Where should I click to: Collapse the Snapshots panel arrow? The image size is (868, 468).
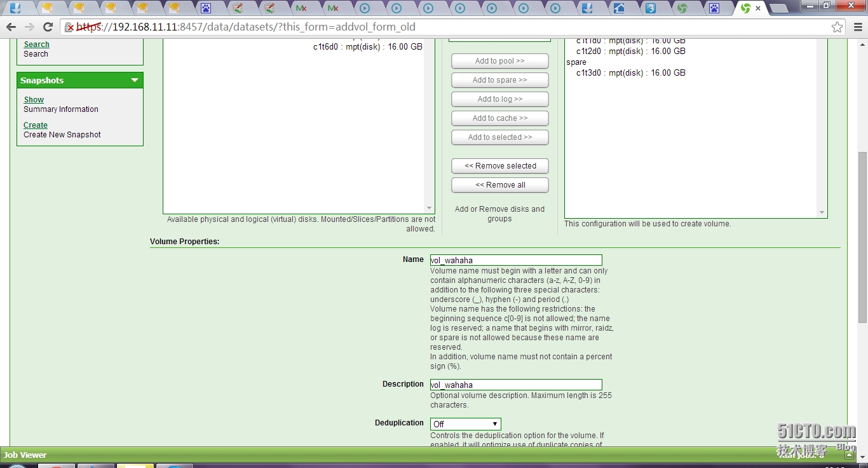(x=135, y=80)
